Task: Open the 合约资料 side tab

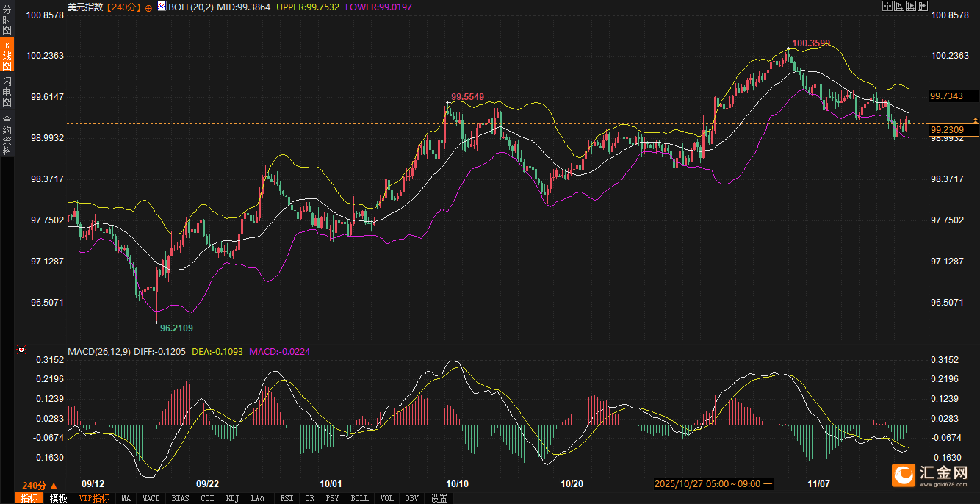Action: click(x=7, y=135)
